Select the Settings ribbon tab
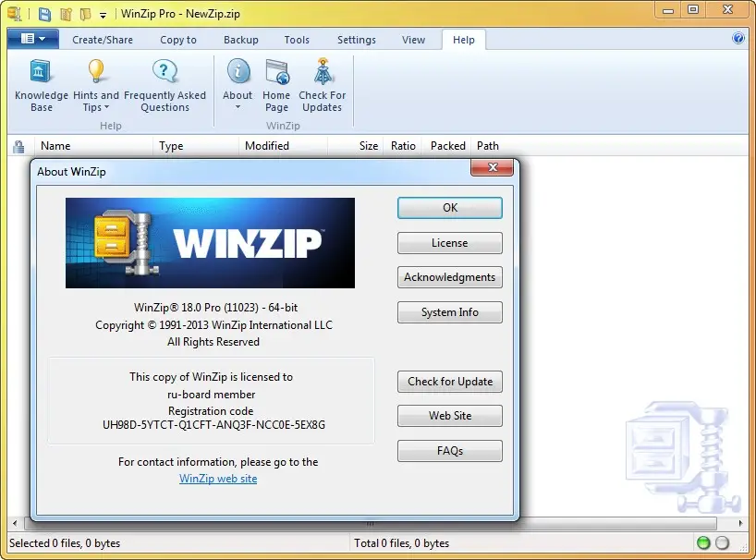756x560 pixels. 357,40
